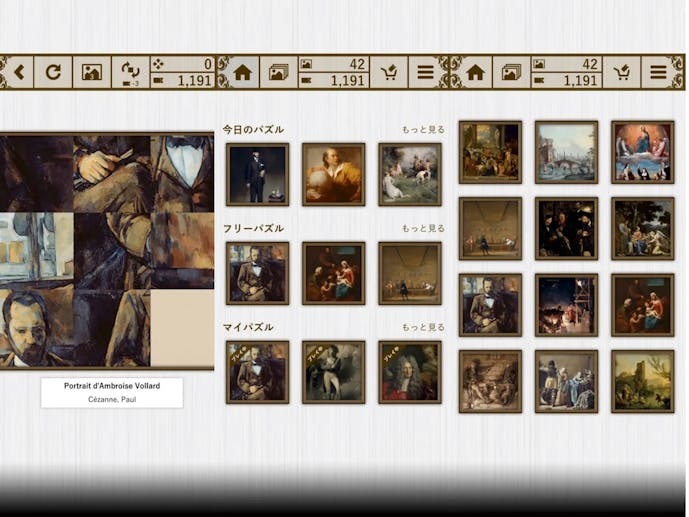689x517 pixels.
Task: Select the マイパズル section heading
Action: [248, 327]
